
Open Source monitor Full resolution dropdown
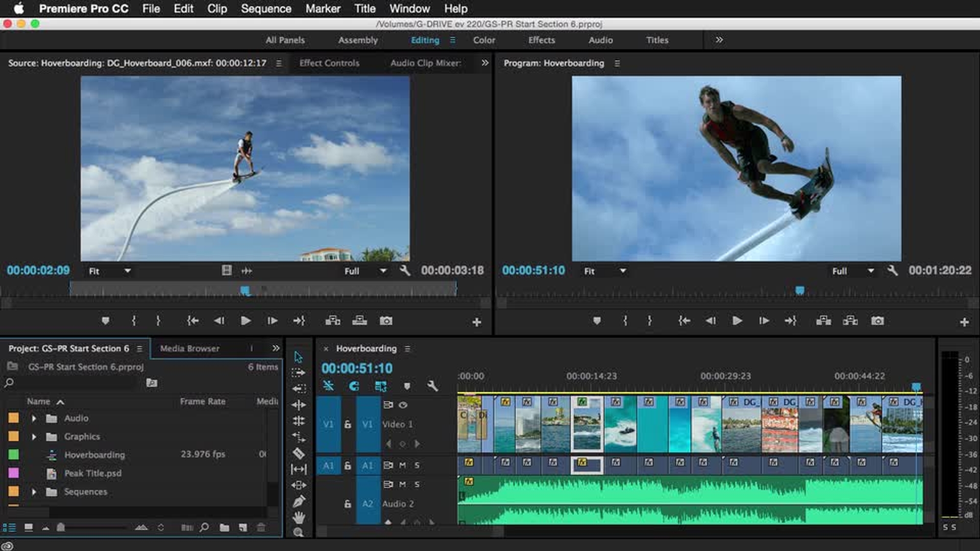pos(365,271)
